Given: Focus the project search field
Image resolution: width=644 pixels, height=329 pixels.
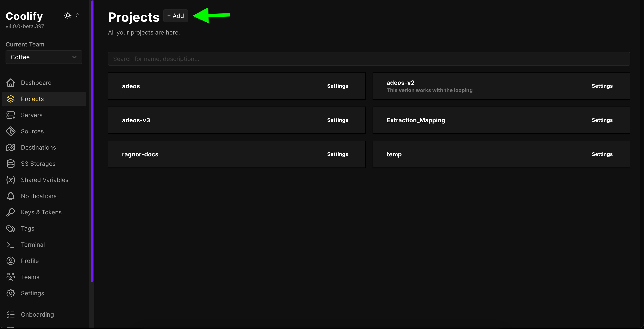Looking at the screenshot, I should click(x=369, y=59).
